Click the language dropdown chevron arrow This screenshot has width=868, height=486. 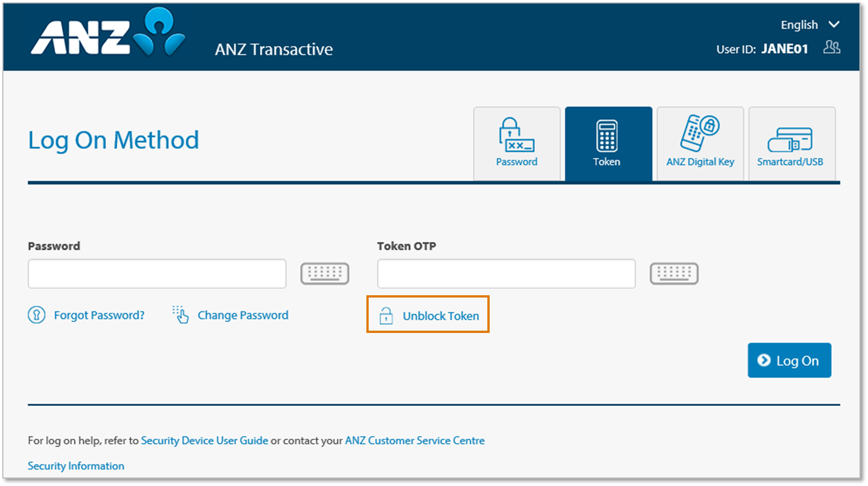(834, 25)
